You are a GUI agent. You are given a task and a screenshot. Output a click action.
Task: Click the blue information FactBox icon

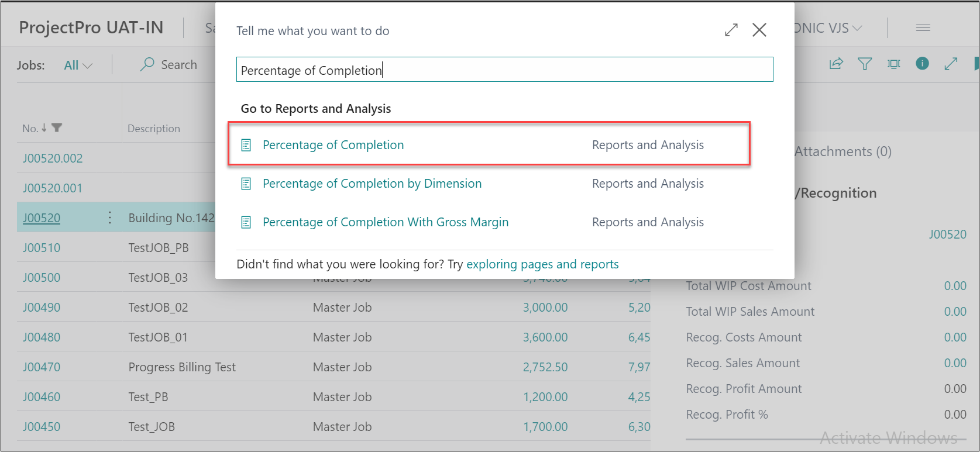coord(922,64)
